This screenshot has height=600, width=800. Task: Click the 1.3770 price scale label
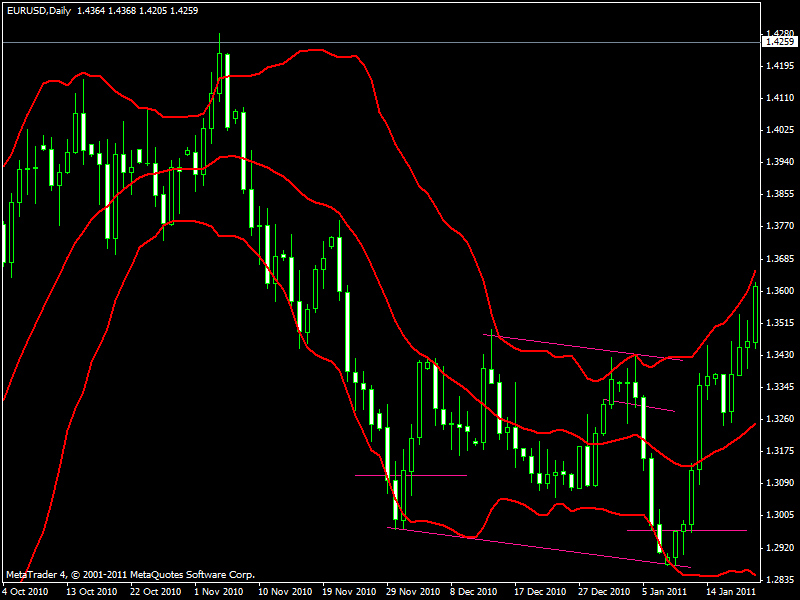pos(780,226)
